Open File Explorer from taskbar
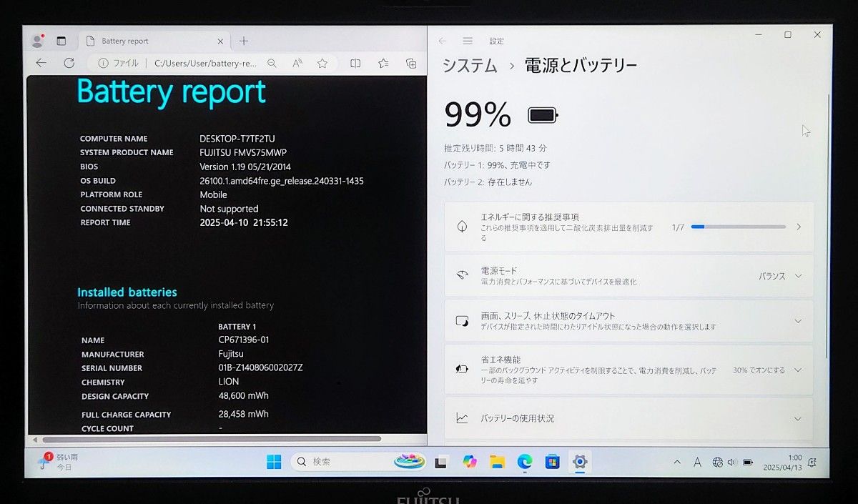 point(497,462)
